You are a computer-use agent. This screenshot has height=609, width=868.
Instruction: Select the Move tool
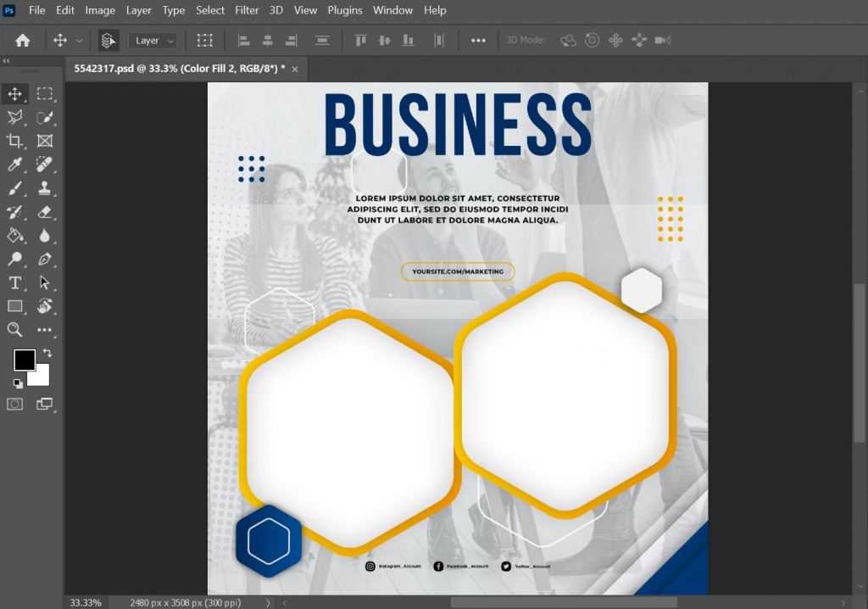14,93
